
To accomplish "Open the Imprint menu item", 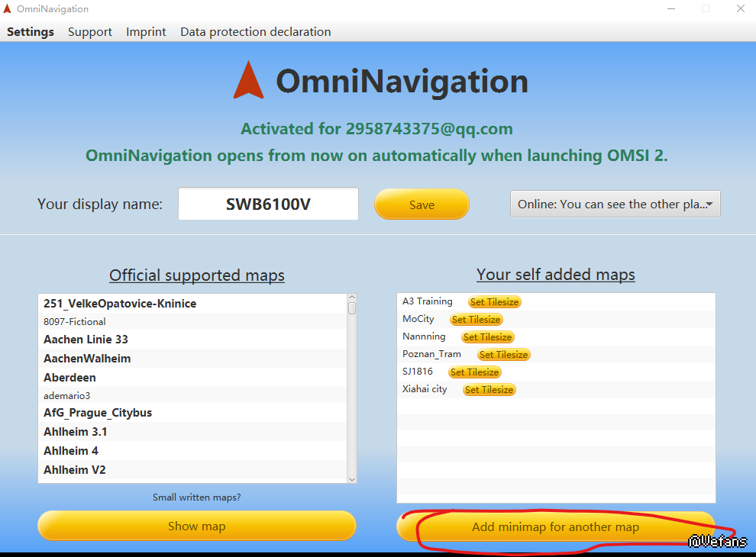I will point(146,32).
